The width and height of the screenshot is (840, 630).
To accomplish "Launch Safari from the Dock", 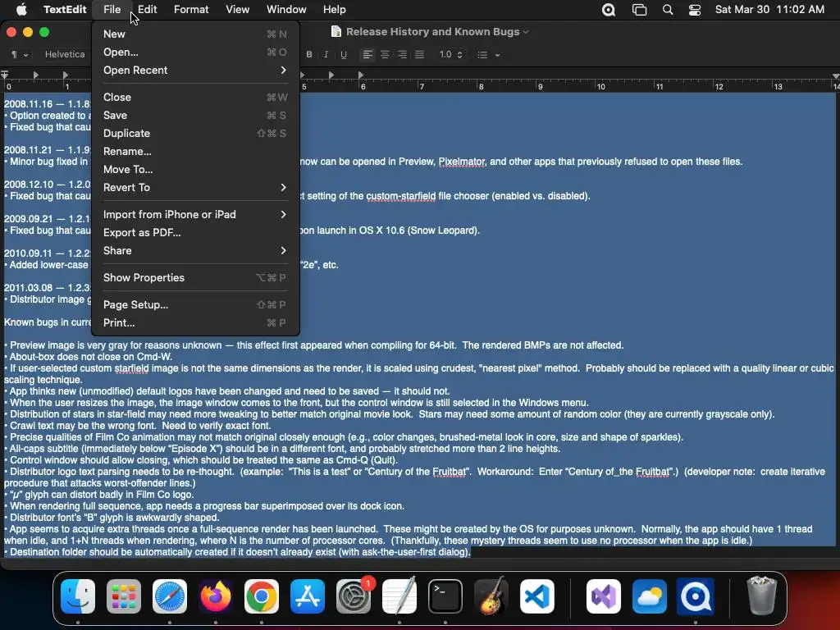I will point(170,596).
